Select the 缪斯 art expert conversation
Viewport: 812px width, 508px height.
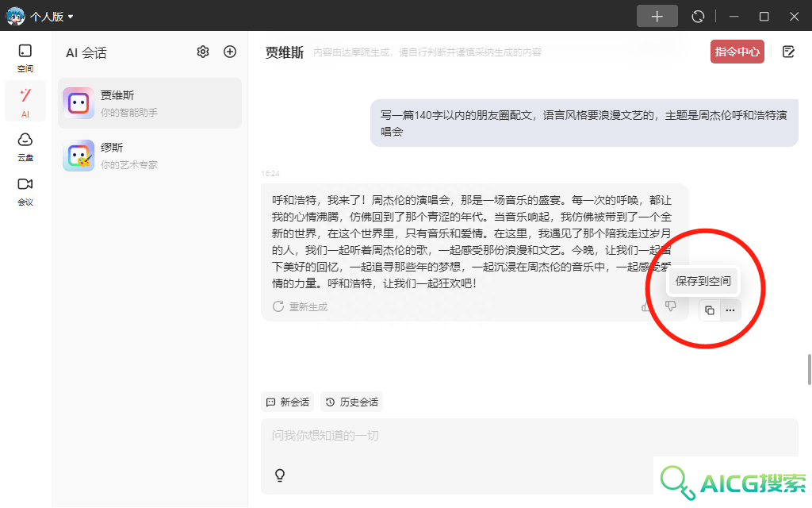[x=150, y=156]
